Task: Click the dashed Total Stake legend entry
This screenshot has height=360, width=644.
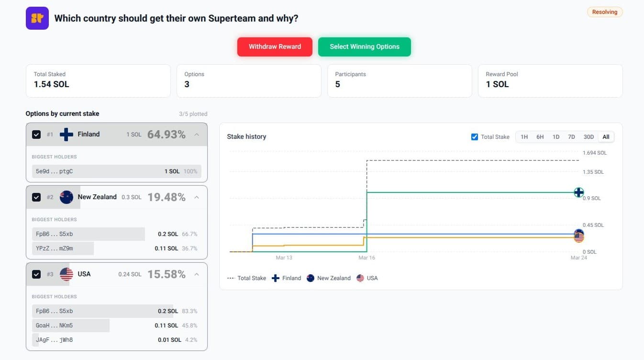Action: [x=246, y=278]
